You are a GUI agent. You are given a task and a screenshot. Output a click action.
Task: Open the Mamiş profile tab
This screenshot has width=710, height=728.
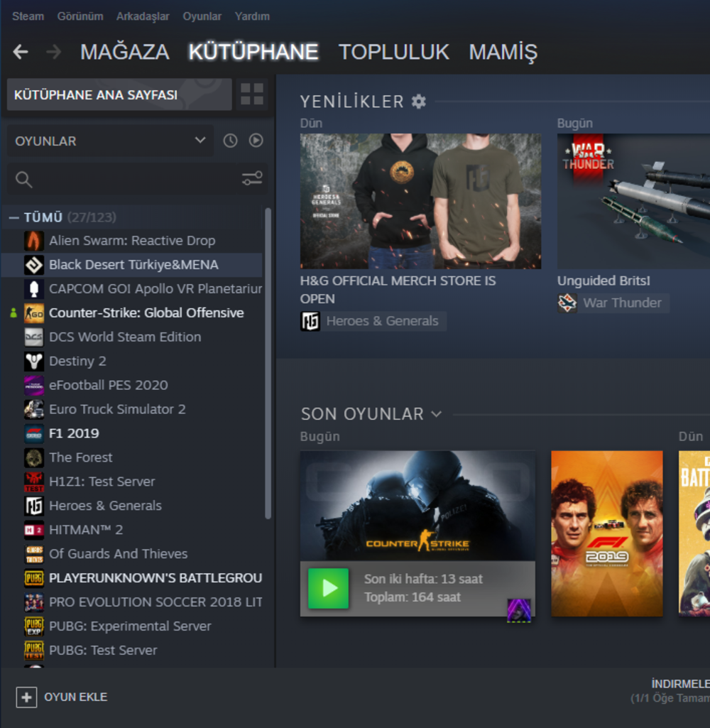[x=503, y=52]
